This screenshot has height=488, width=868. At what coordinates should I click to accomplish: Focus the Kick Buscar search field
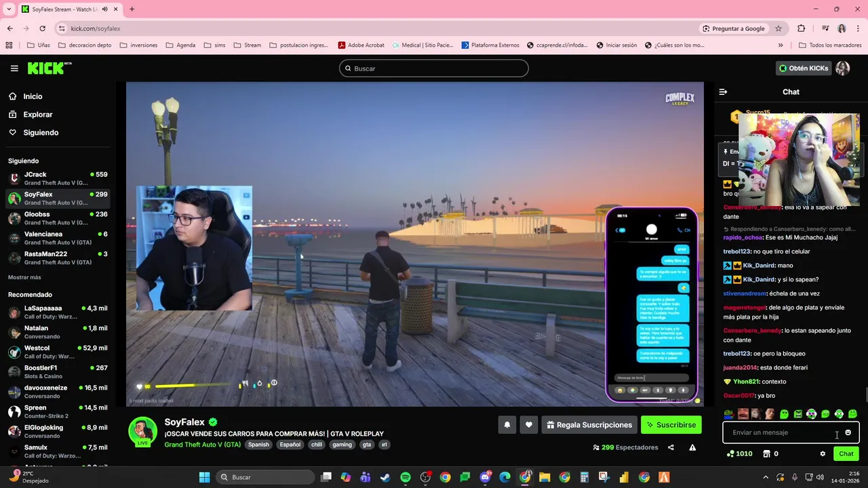click(434, 68)
